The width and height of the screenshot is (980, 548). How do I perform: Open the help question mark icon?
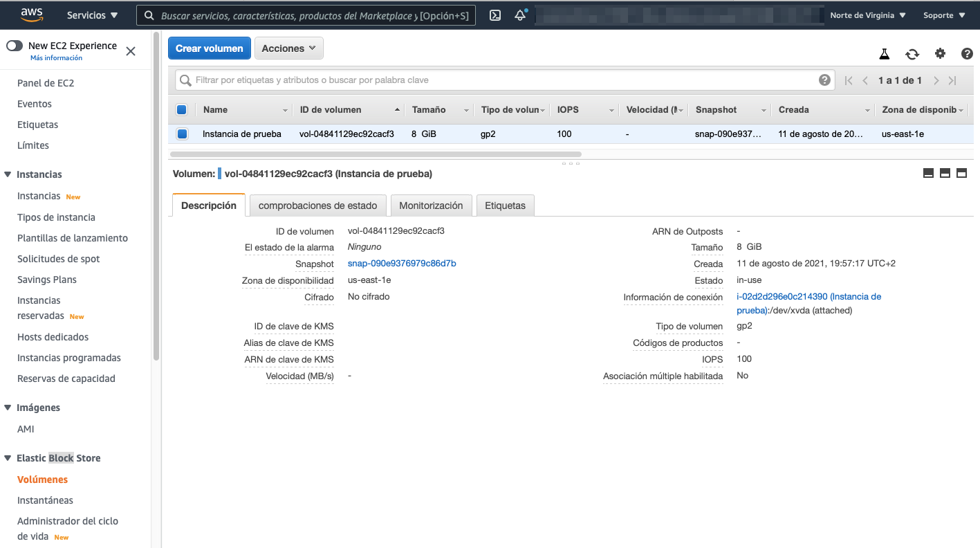[967, 54]
